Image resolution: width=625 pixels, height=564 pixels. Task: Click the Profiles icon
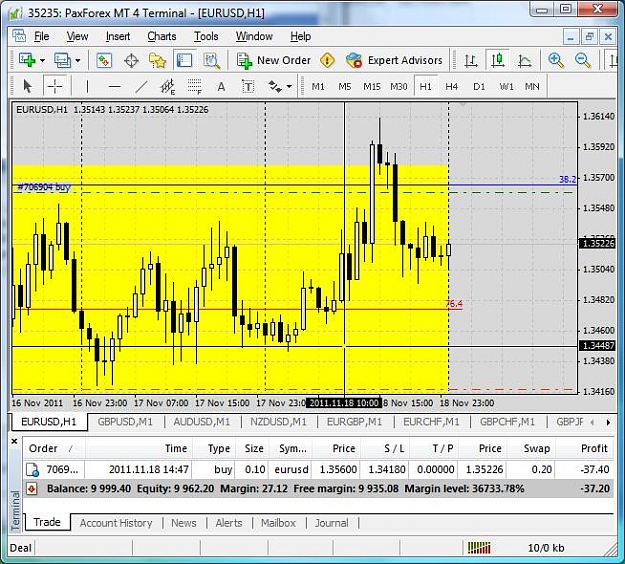point(62,61)
